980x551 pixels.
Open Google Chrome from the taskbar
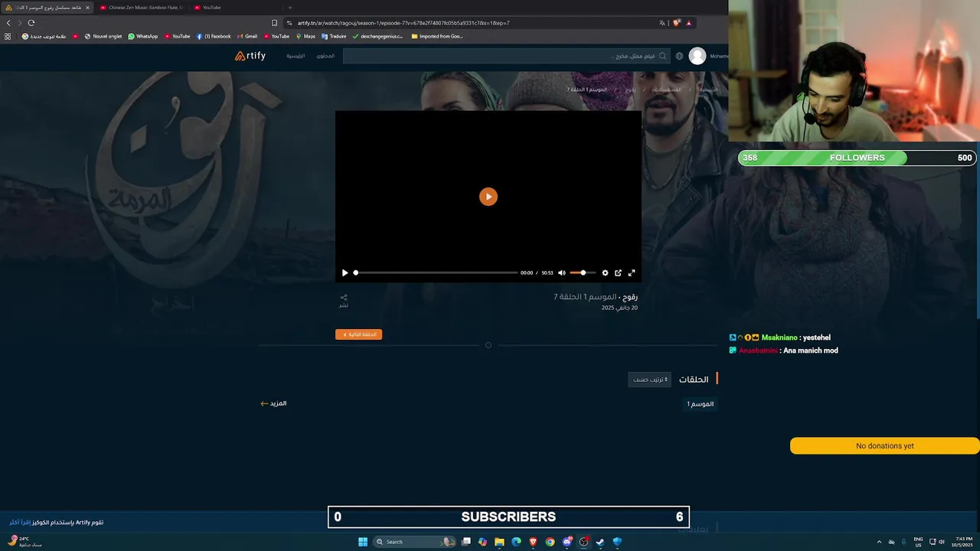click(x=550, y=542)
